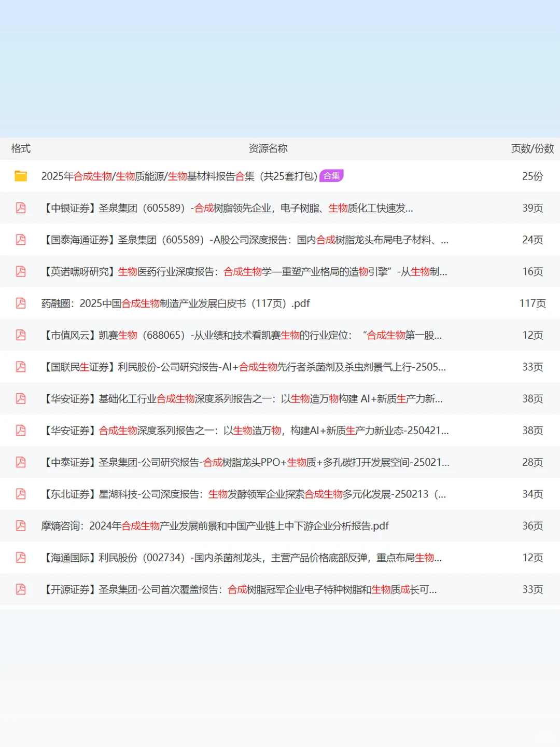Click the 28页 page count
The image size is (560, 747).
(x=533, y=462)
